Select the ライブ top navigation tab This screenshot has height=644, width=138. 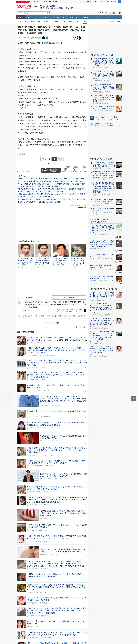37,17
